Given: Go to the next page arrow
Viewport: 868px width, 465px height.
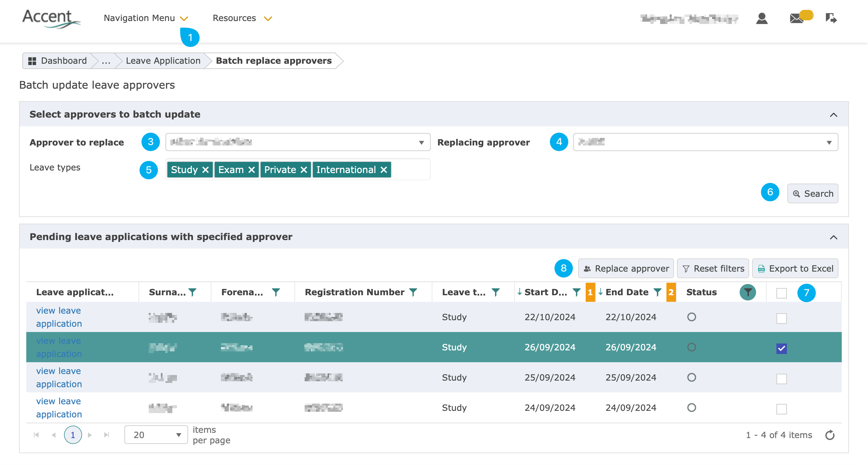Looking at the screenshot, I should [90, 435].
